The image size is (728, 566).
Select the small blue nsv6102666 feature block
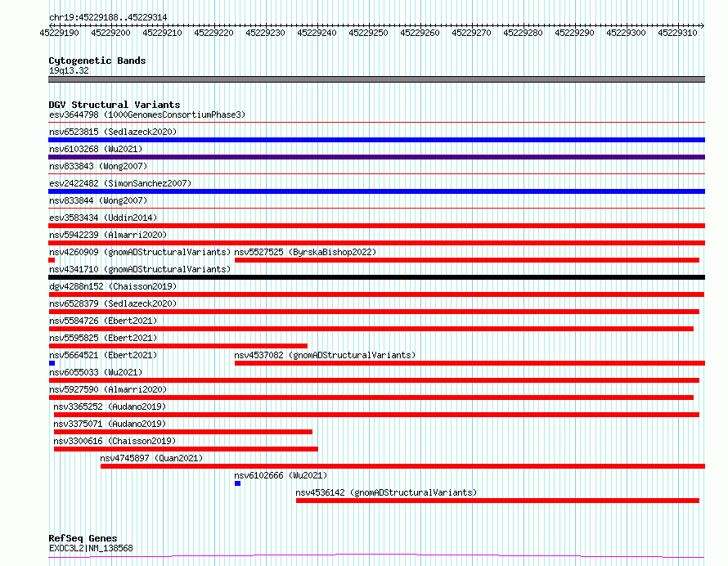[x=238, y=483]
